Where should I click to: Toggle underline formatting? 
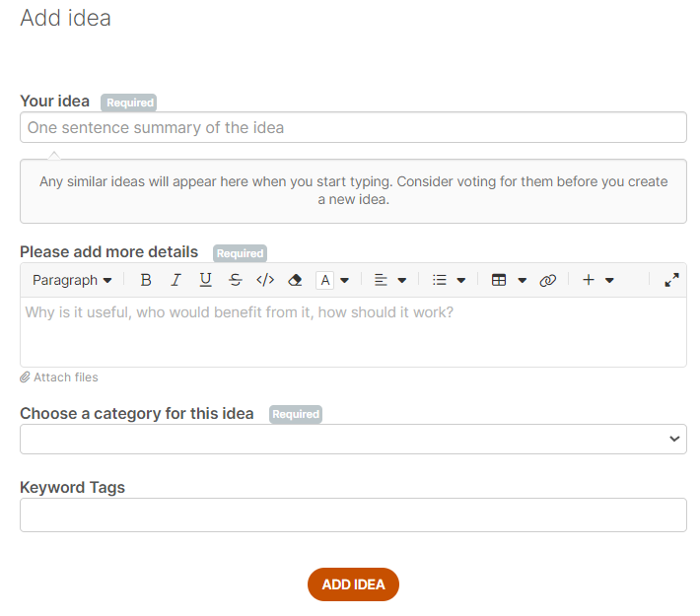coord(205,280)
